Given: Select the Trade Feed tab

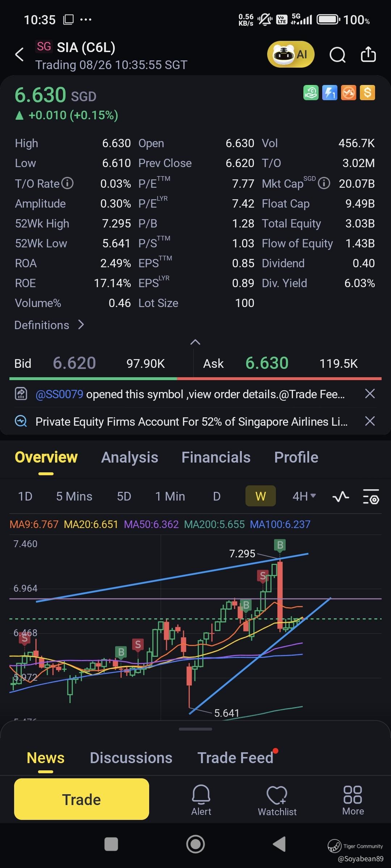Looking at the screenshot, I should (x=235, y=758).
